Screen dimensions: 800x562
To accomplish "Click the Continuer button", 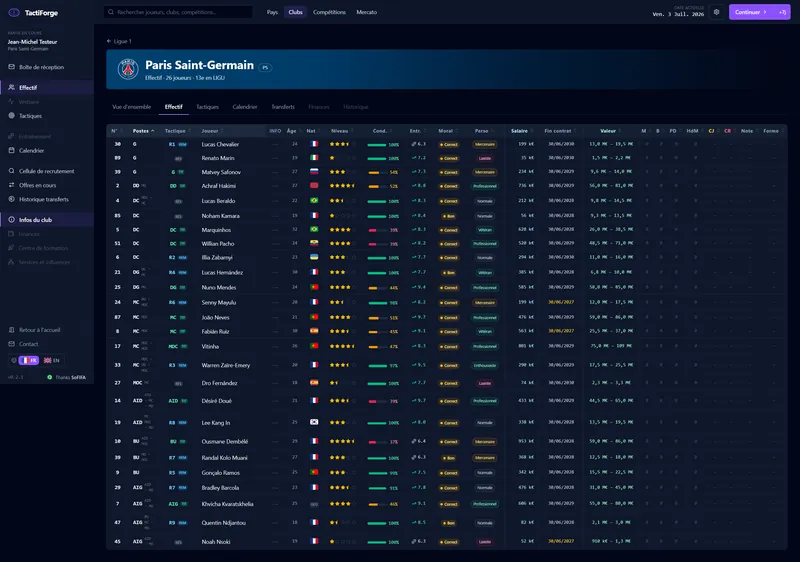I will coord(751,12).
